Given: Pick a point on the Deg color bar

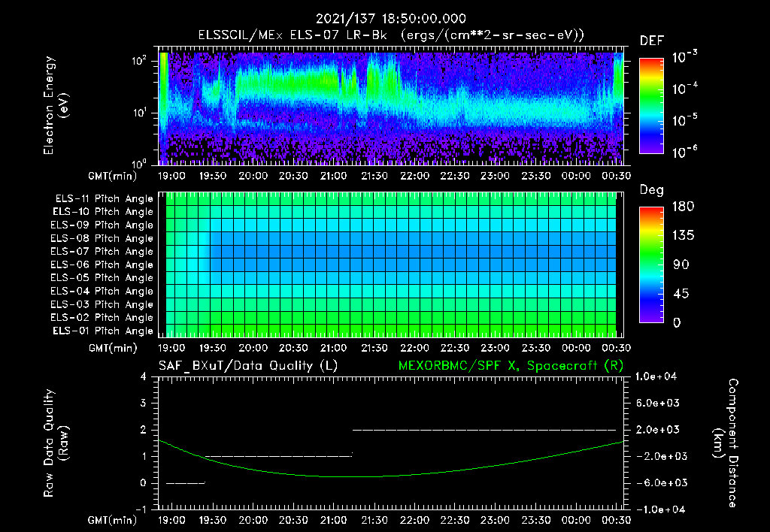Looking at the screenshot, I should (651, 265).
